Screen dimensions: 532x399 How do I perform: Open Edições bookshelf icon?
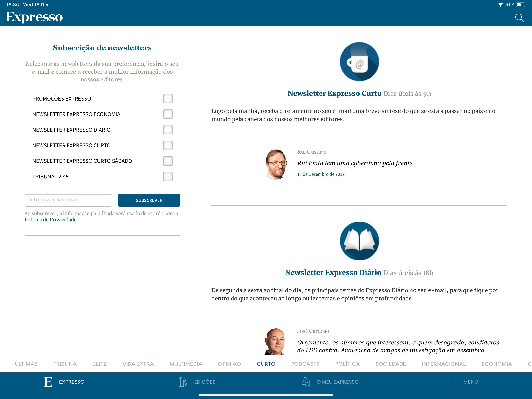[x=183, y=382]
